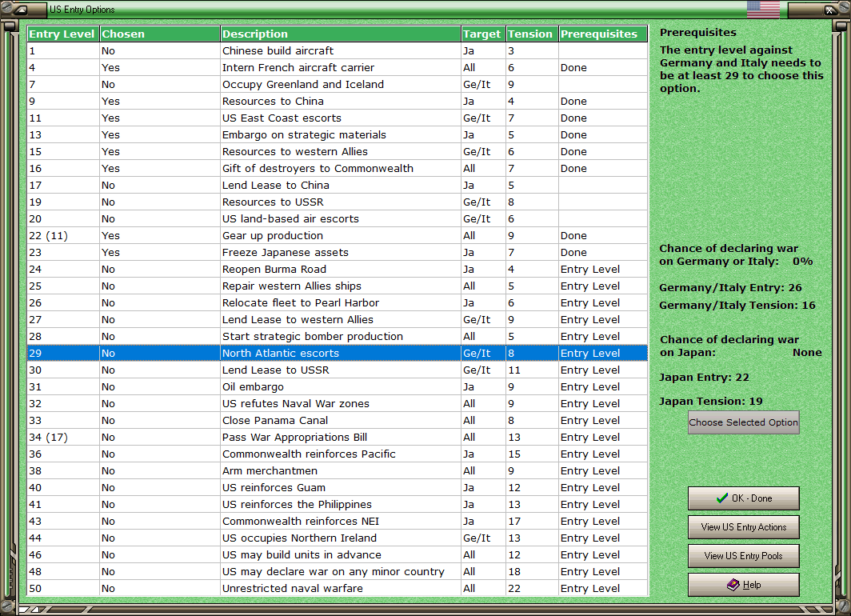
Task: Select Embargo on strategic materials row
Action: tap(338, 135)
